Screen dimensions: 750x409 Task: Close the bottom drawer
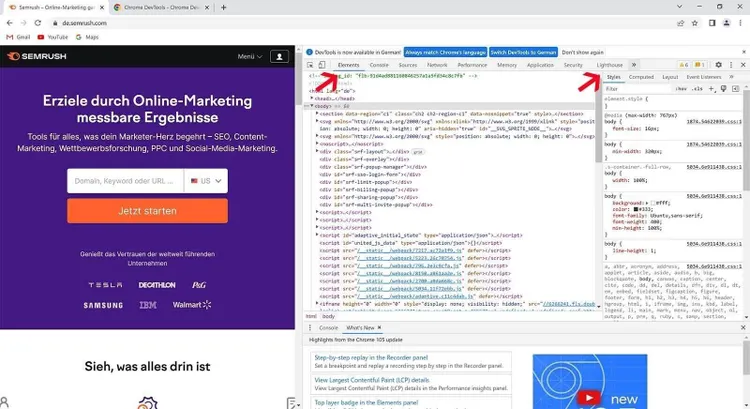click(x=743, y=328)
